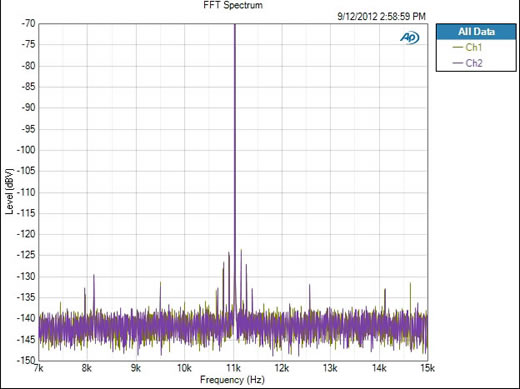Click the -150 level axis tick label
This screenshot has width=520, height=389.
[26, 361]
